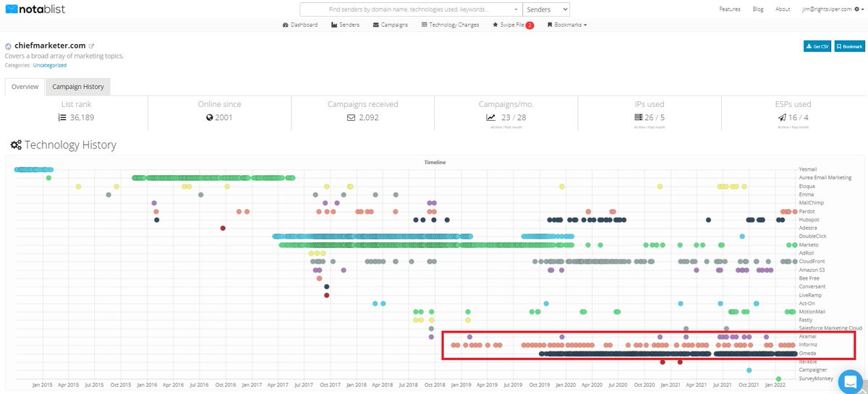Open the jim@rightsviper.com account menu

(832, 9)
